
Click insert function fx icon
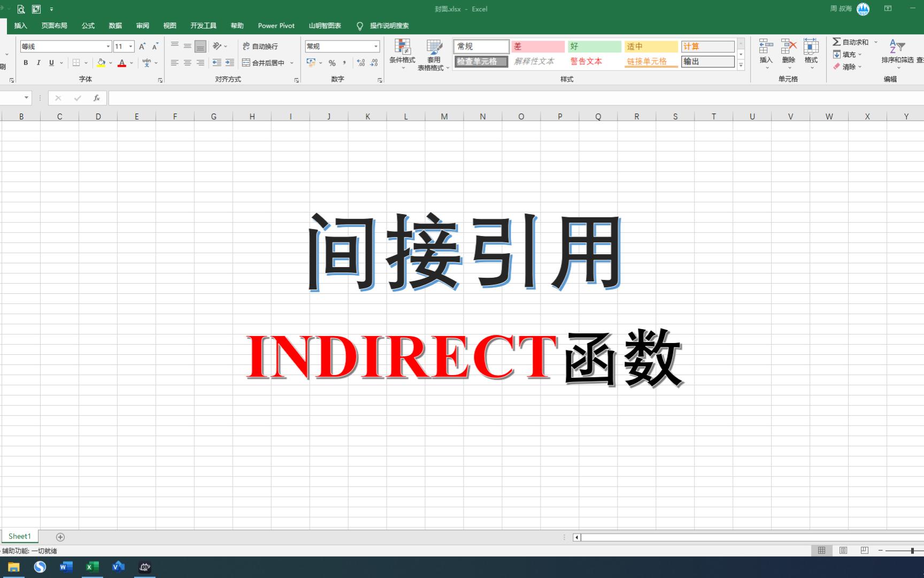97,98
